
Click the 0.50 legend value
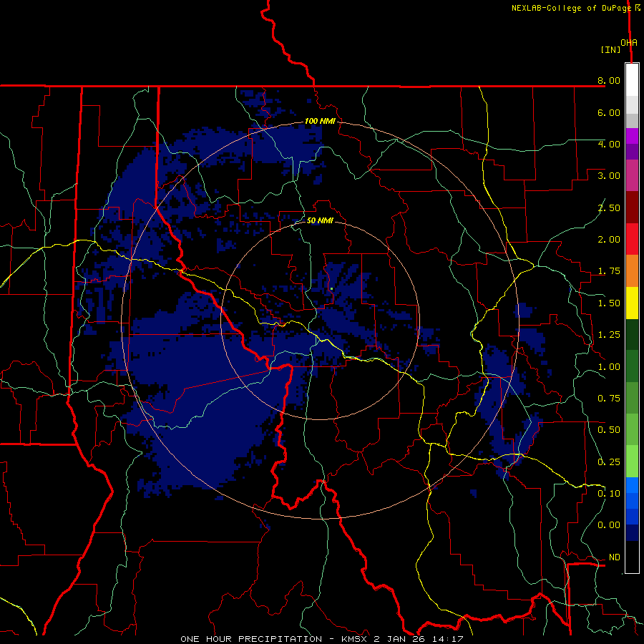[609, 430]
